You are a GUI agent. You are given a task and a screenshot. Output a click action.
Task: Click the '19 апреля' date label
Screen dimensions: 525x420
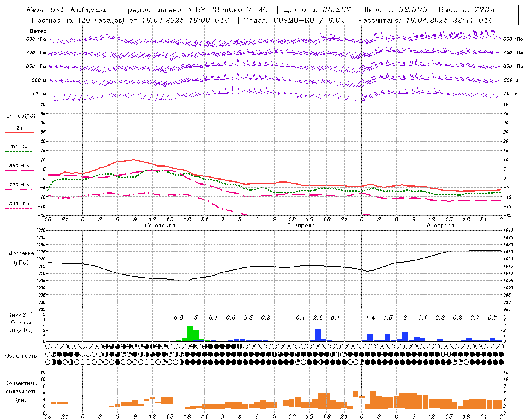438,226
